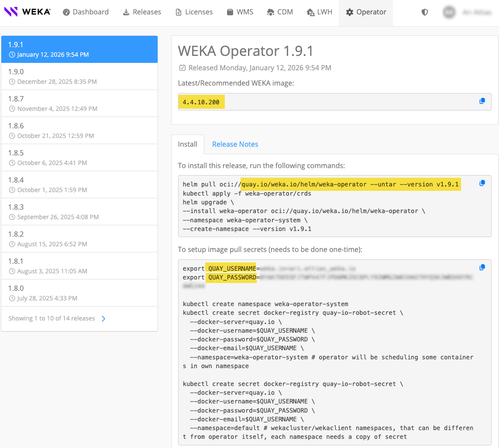The image size is (499, 448).
Task: Click the 4.4.10.200 image version field
Action: (x=201, y=102)
